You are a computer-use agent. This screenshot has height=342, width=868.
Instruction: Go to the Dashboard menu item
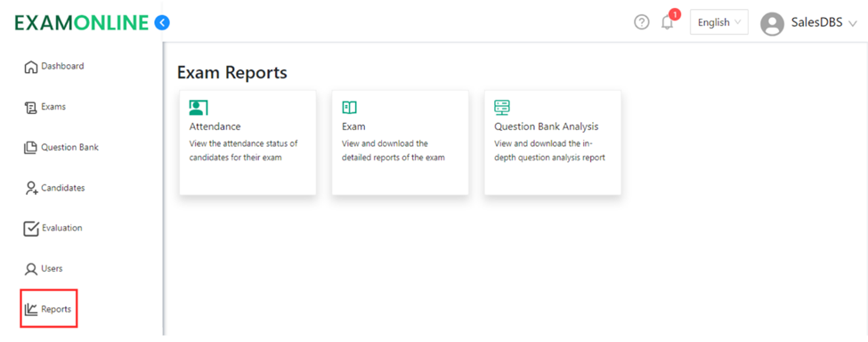point(54,67)
